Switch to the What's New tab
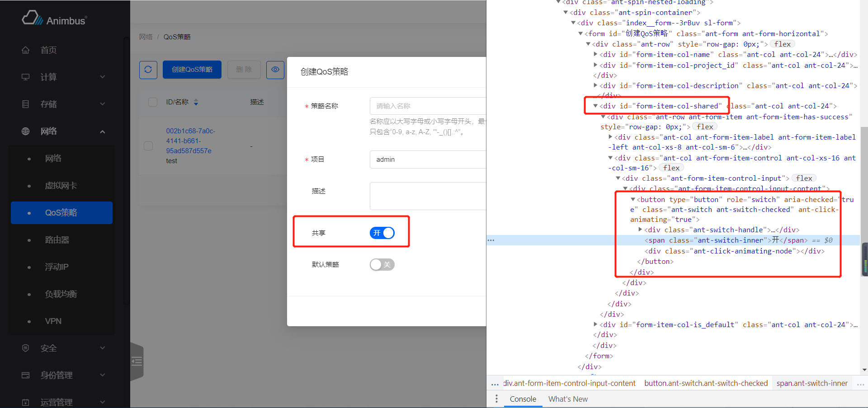 (x=568, y=399)
